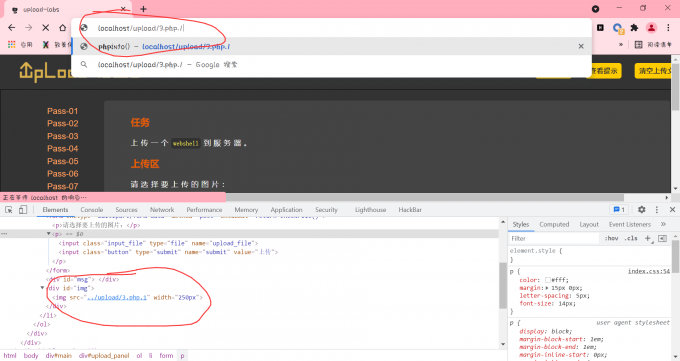
Task: Click the styles Filter input field
Action: (554, 238)
